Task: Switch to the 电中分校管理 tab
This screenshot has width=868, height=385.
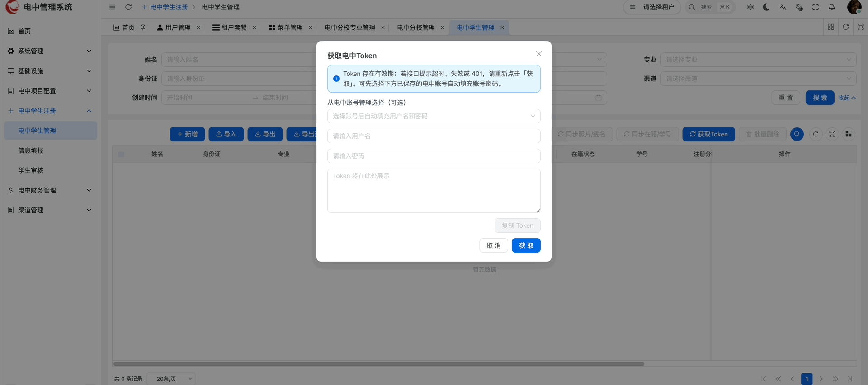Action: point(416,28)
